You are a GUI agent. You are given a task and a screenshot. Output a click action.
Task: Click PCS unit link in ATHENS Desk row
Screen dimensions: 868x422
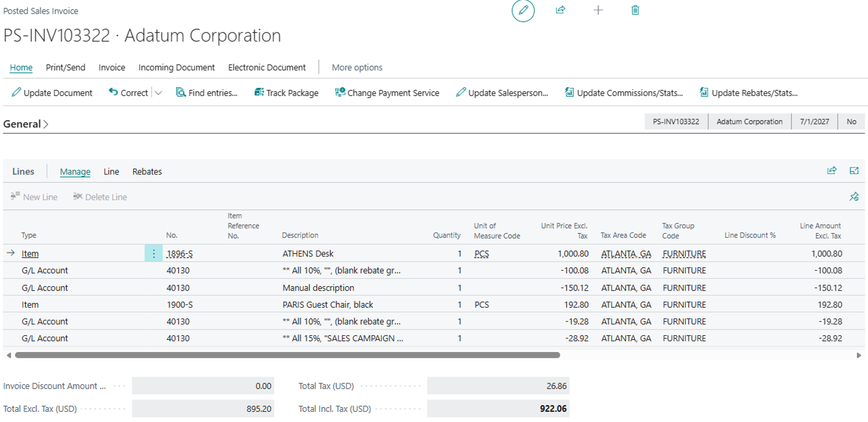click(482, 253)
